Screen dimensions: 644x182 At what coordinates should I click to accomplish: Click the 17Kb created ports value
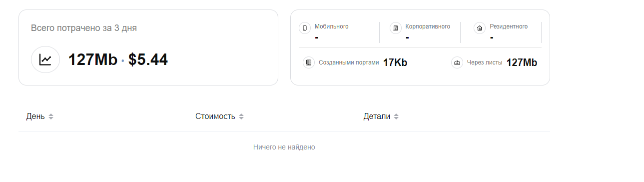tap(395, 62)
